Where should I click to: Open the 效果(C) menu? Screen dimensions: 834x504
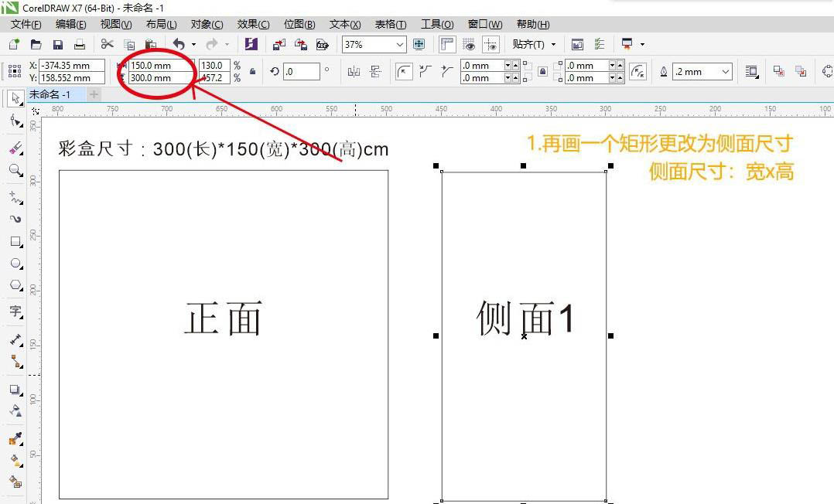pos(253,25)
